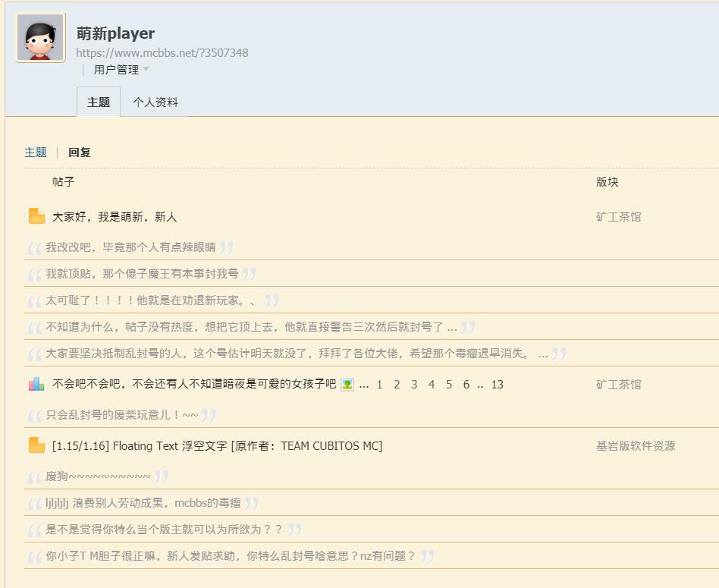This screenshot has height=588, width=719.
Task: Open reply 废狗~~~~~~~~~~~
Action: click(98, 476)
